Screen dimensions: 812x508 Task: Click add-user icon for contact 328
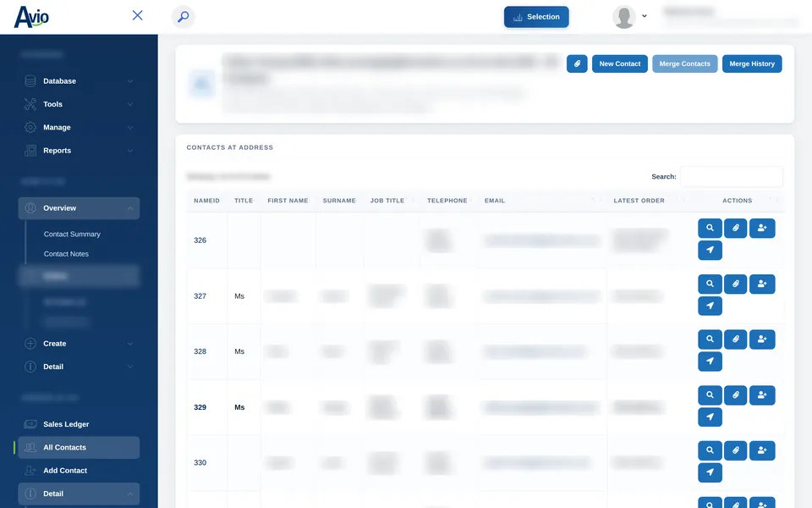[762, 340]
